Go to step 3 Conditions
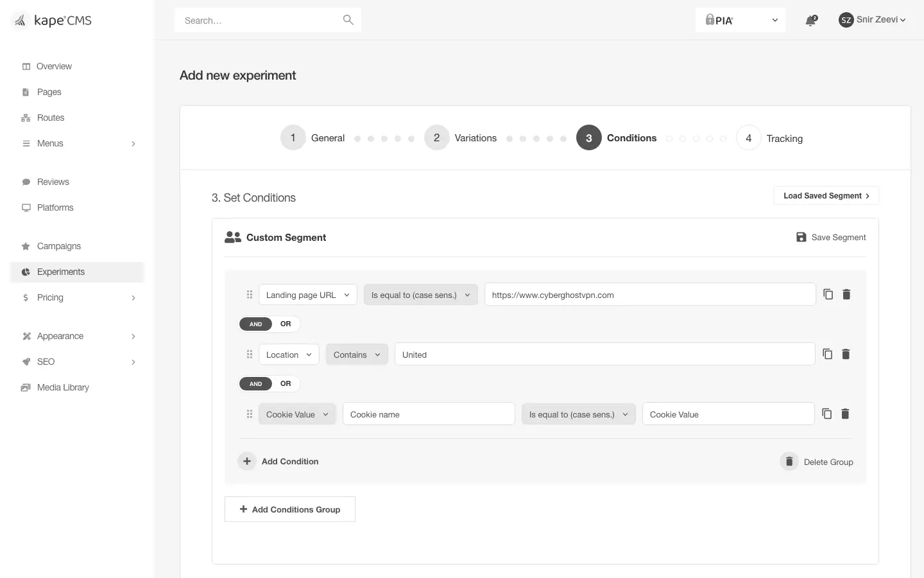The image size is (924, 578). pyautogui.click(x=616, y=137)
